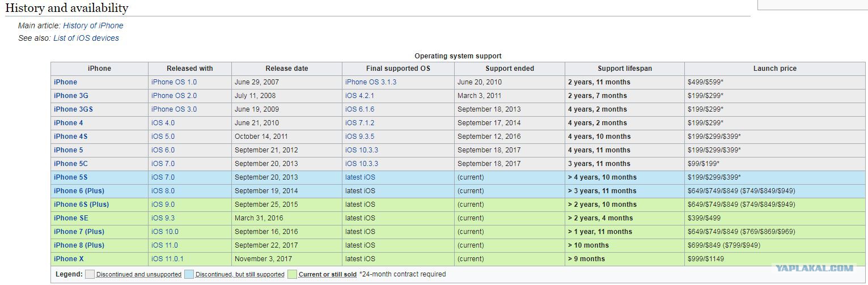The height and width of the screenshot is (285, 868).
Task: Follow the iOS 6.1.6 link
Action: coord(360,109)
